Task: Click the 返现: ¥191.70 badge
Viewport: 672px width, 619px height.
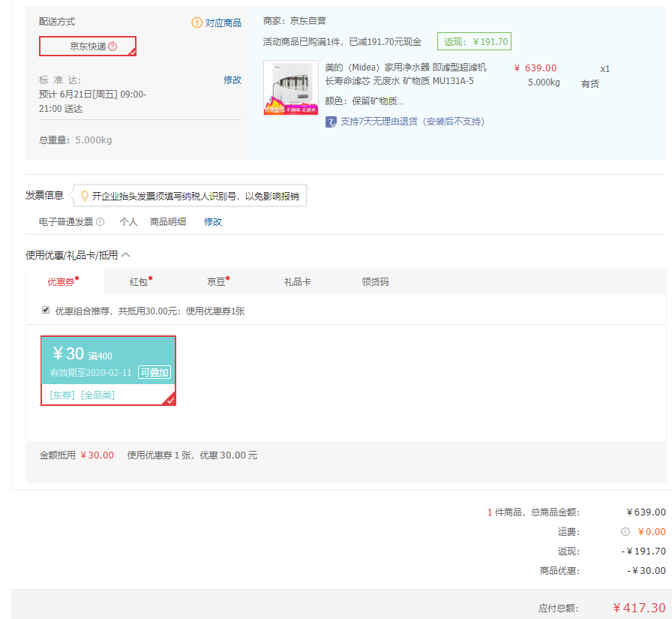Action: (x=474, y=41)
